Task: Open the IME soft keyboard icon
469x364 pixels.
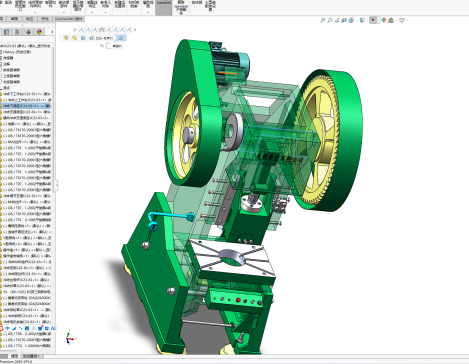Action: (x=27, y=328)
